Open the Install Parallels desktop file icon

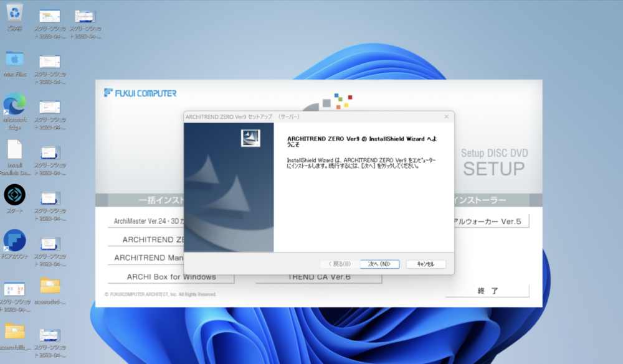click(15, 150)
